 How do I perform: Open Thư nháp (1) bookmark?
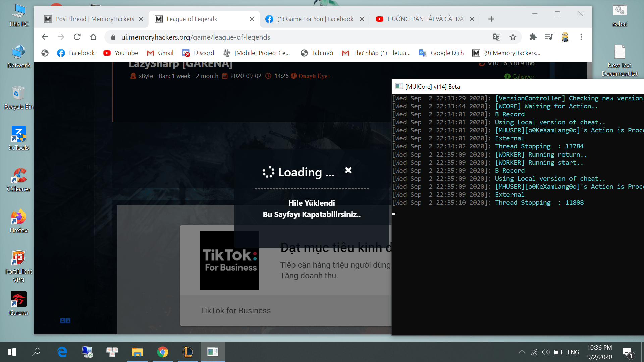click(376, 53)
